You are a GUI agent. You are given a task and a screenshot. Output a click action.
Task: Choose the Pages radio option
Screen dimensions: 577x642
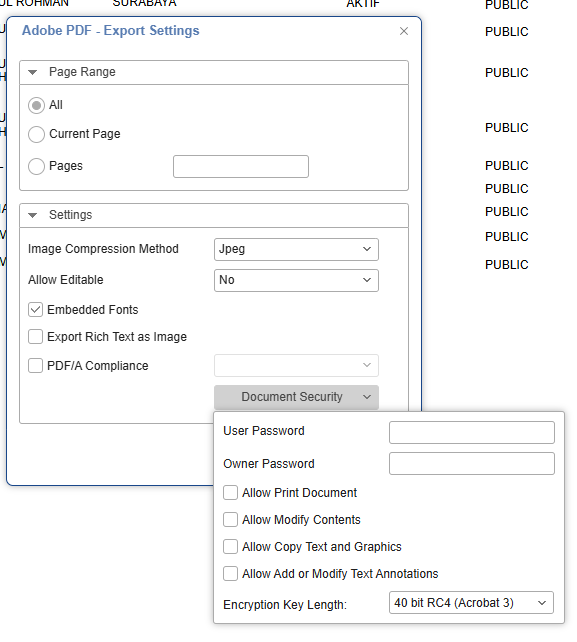(x=36, y=166)
